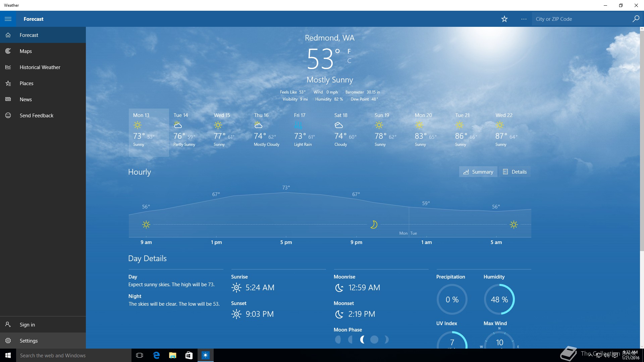
Task: Click the Sunrise sun icon
Action: coord(236,288)
